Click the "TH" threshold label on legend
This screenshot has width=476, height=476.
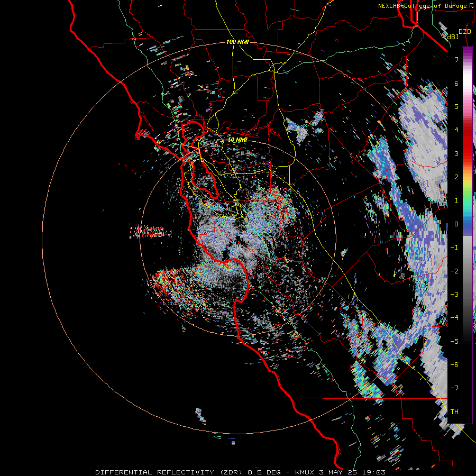454,412
